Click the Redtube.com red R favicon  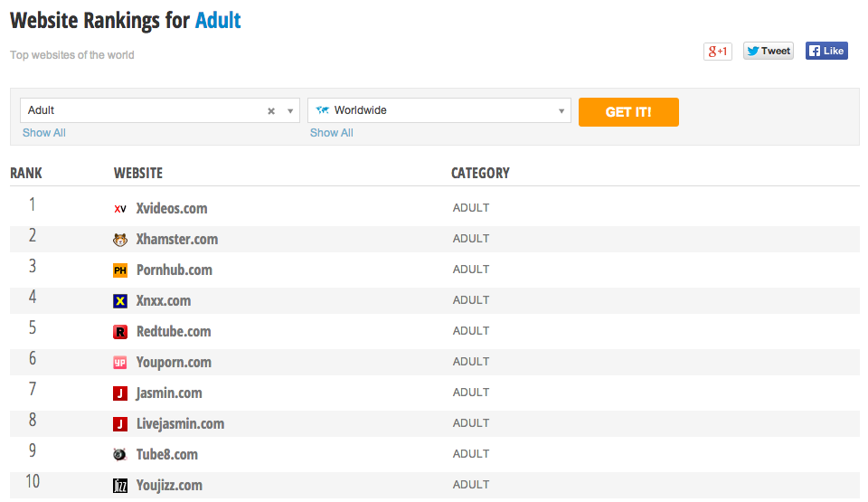[x=120, y=332]
